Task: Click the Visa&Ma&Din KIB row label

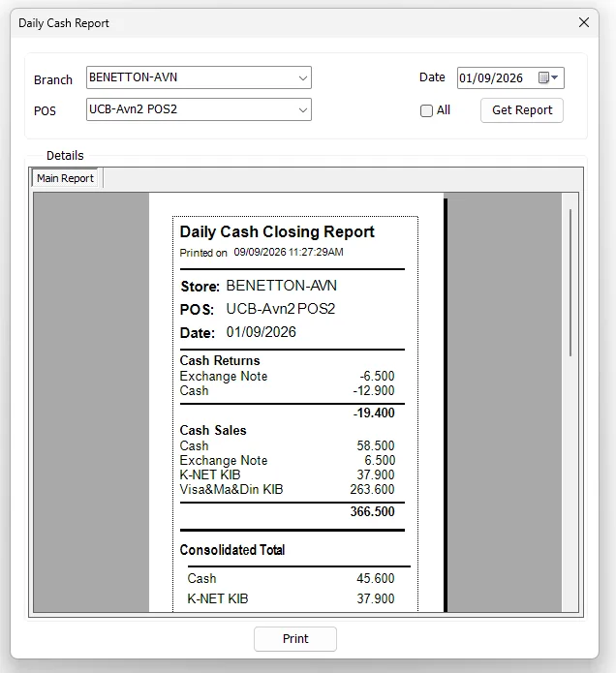Action: [x=231, y=489]
